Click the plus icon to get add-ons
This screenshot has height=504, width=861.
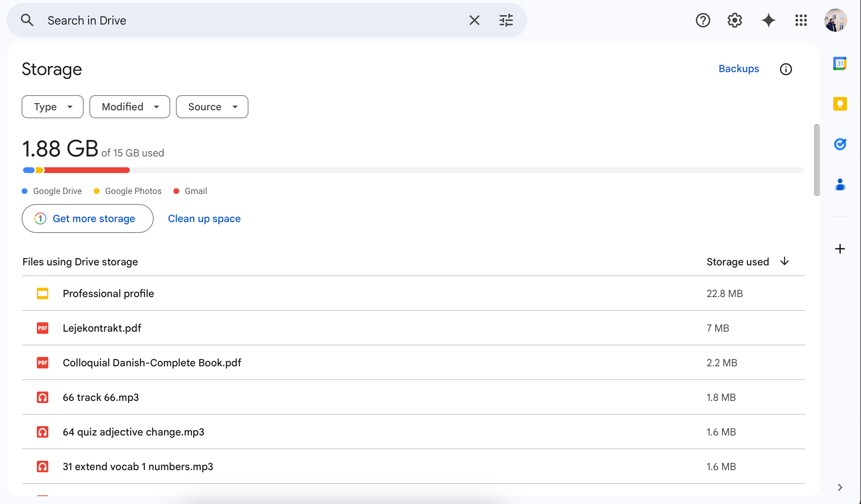[x=840, y=249]
